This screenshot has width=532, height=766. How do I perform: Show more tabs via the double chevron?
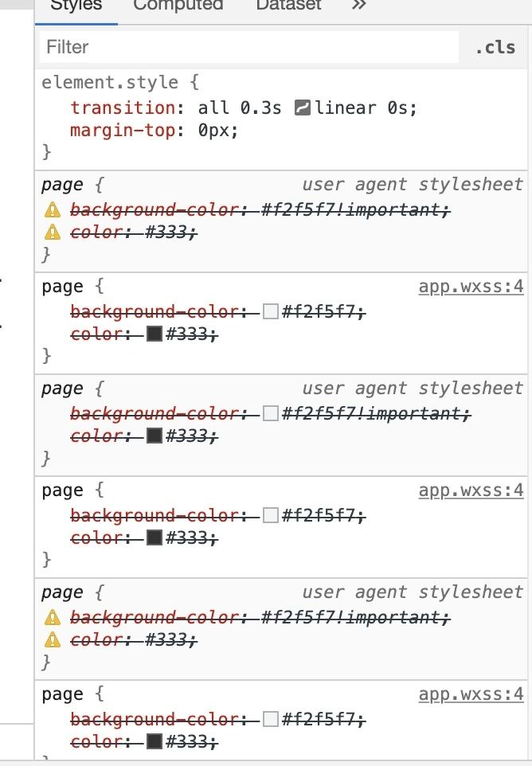pos(358,6)
